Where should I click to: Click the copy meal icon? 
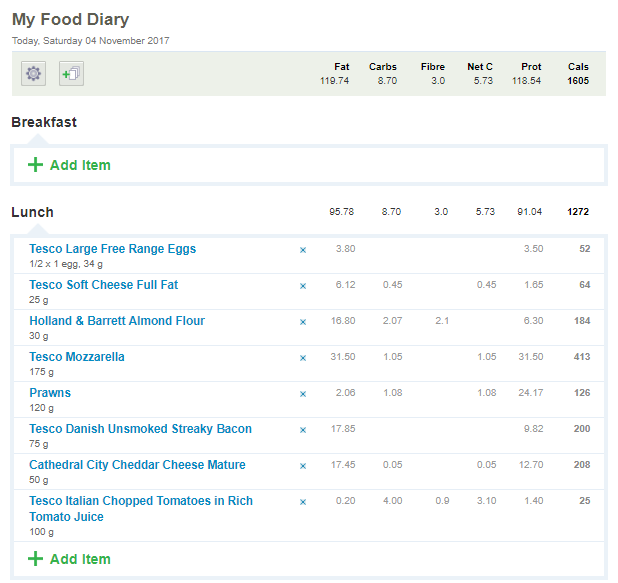pyautogui.click(x=71, y=73)
